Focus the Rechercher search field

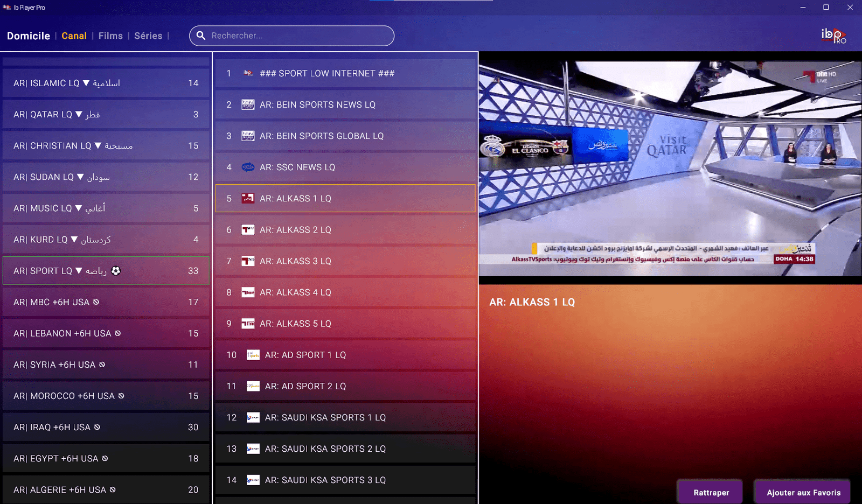[292, 36]
